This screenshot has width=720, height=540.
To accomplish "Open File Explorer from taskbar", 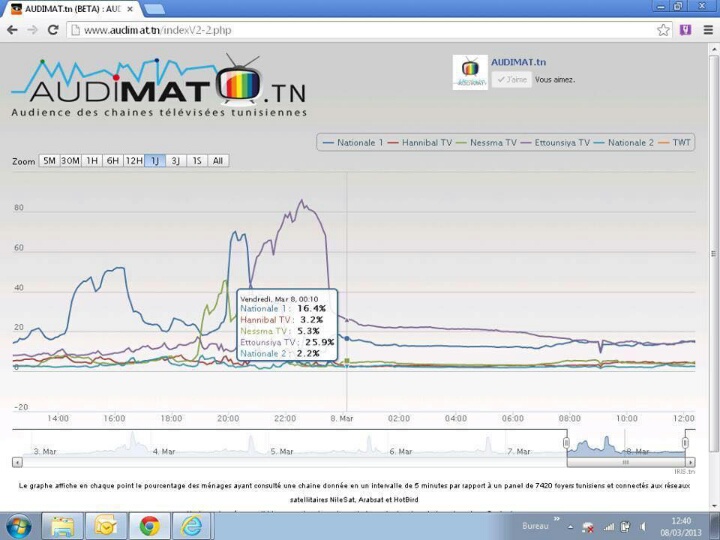I will (62, 526).
